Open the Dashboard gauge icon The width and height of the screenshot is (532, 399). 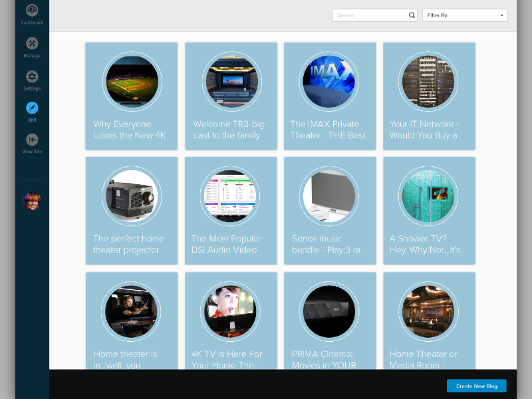[x=32, y=10]
